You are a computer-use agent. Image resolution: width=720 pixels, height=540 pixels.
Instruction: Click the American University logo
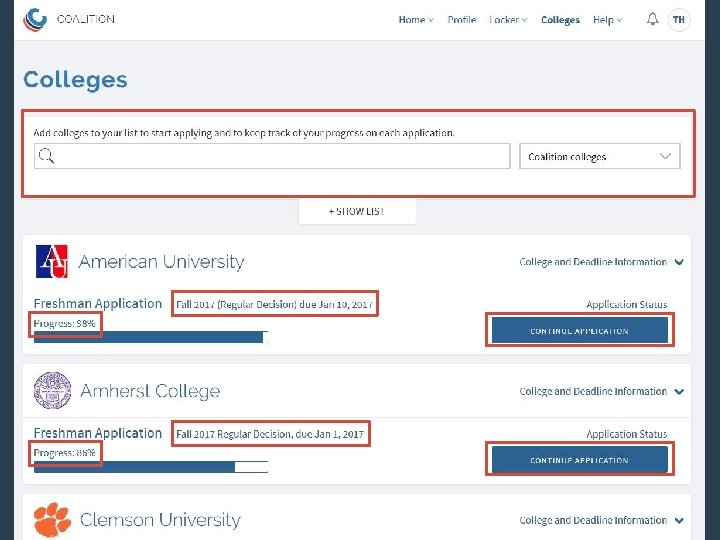tap(52, 262)
